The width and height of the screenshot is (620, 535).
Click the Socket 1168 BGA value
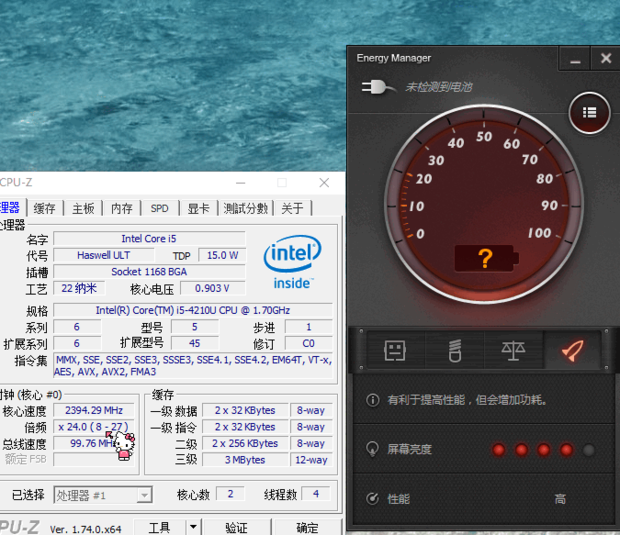coord(149,272)
